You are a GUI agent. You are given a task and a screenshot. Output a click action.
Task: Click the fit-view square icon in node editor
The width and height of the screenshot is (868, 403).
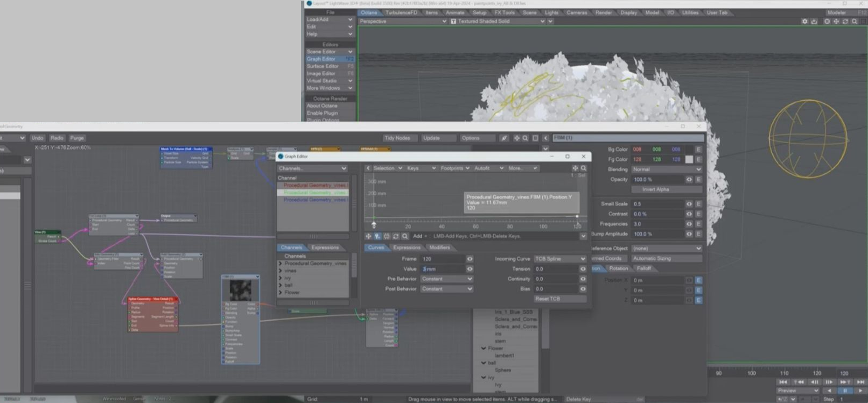tap(535, 138)
